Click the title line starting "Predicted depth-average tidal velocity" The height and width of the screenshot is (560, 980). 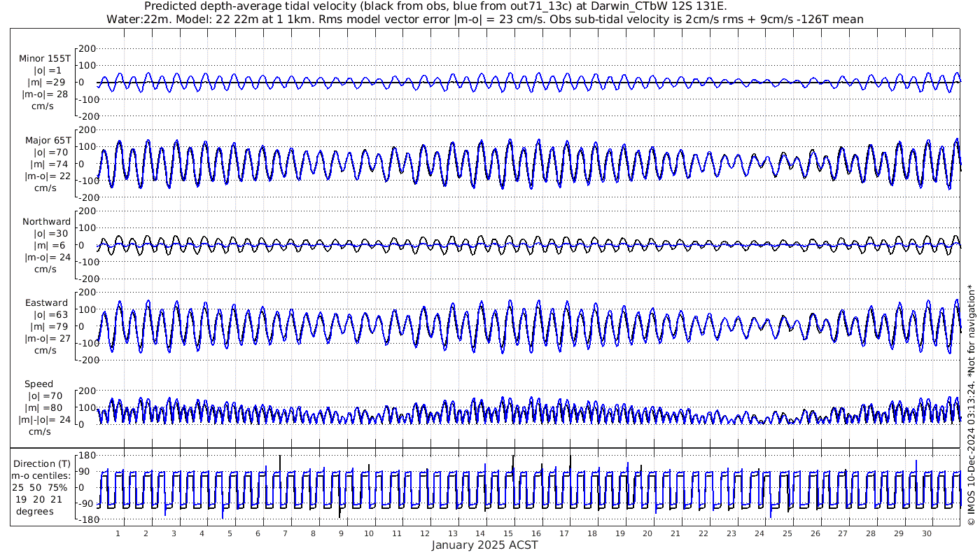pyautogui.click(x=435, y=6)
